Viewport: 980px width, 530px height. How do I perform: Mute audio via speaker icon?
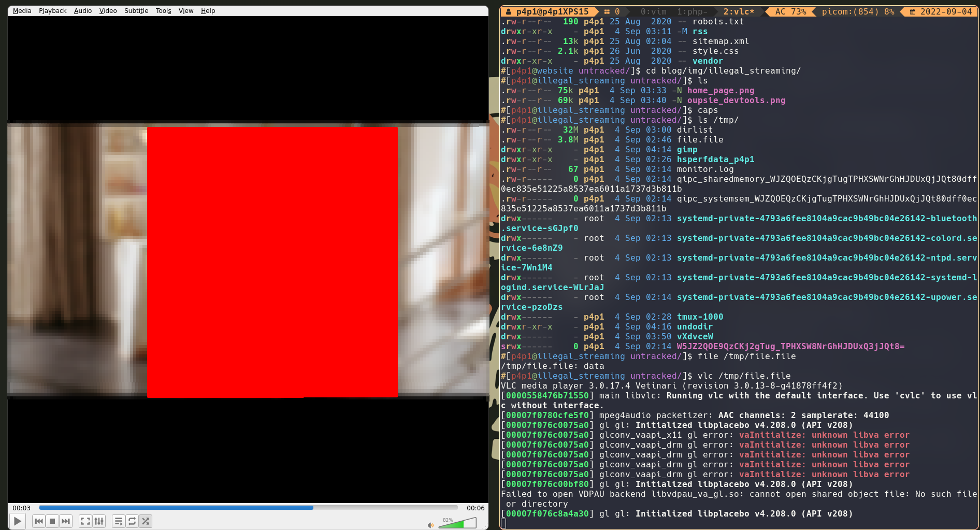click(430, 525)
